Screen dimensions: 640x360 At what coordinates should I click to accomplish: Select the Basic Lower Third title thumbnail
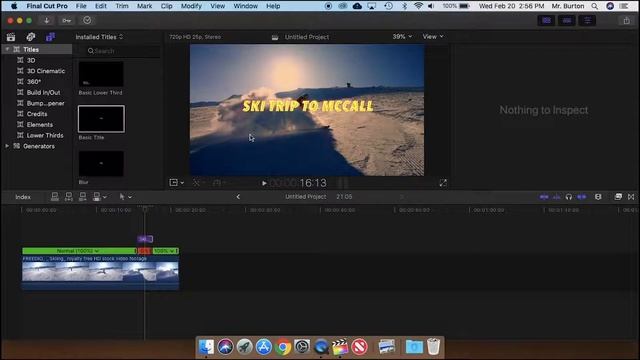[101, 75]
